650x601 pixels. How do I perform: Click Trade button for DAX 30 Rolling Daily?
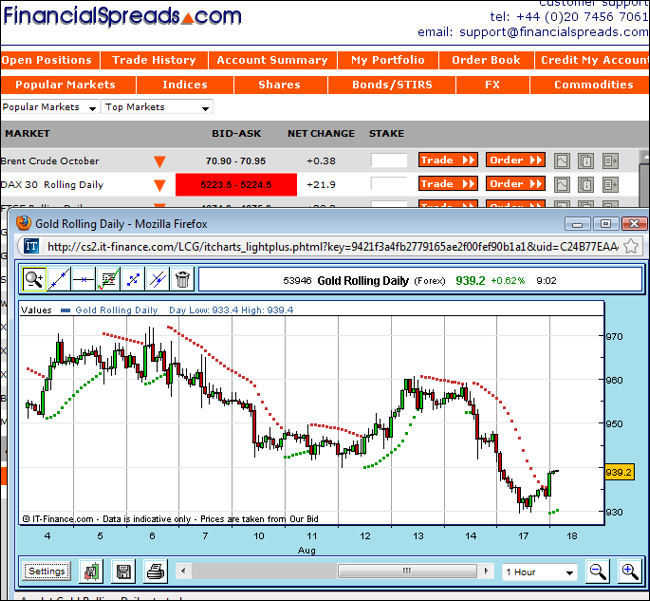pos(448,184)
